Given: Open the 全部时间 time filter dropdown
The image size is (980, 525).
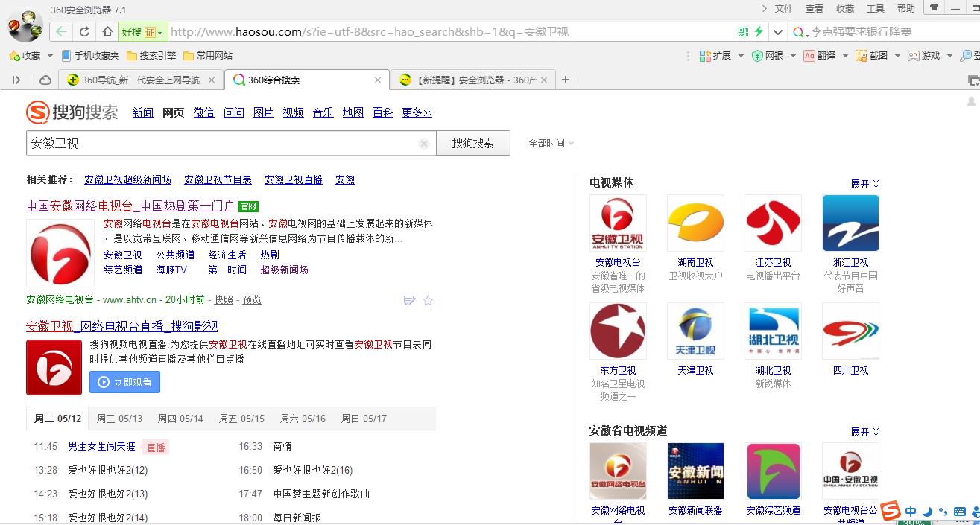Looking at the screenshot, I should pyautogui.click(x=551, y=144).
